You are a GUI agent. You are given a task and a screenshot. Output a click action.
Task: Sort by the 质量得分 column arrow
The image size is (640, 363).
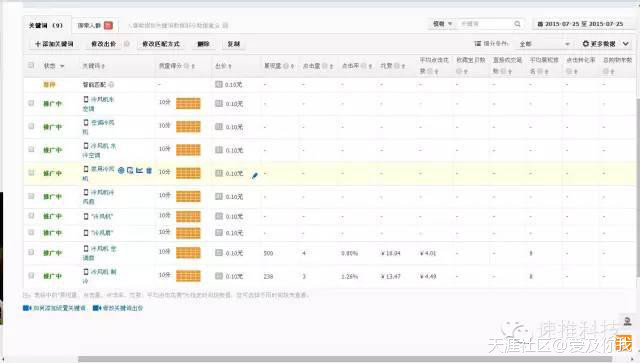point(193,66)
